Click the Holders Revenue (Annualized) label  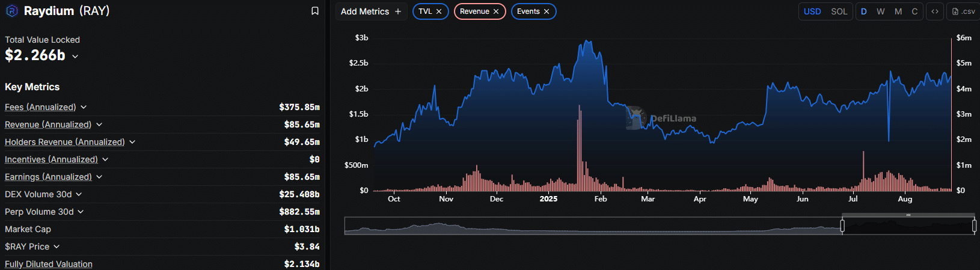click(64, 142)
